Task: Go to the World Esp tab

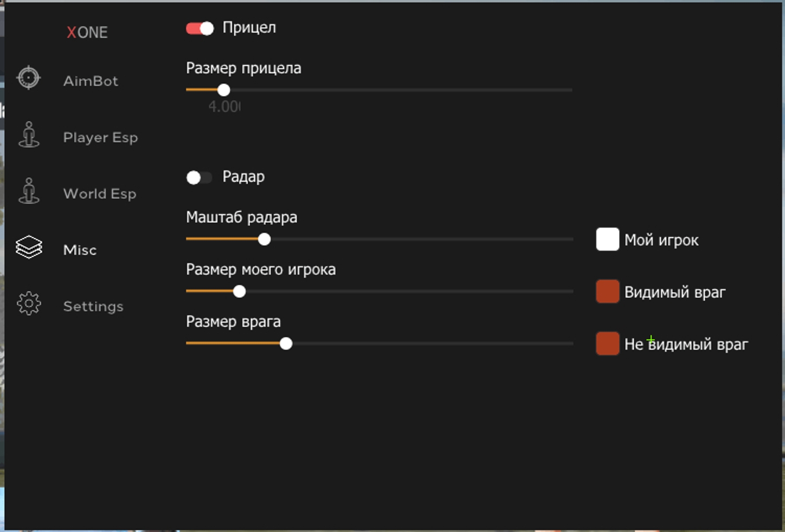Action: (100, 194)
